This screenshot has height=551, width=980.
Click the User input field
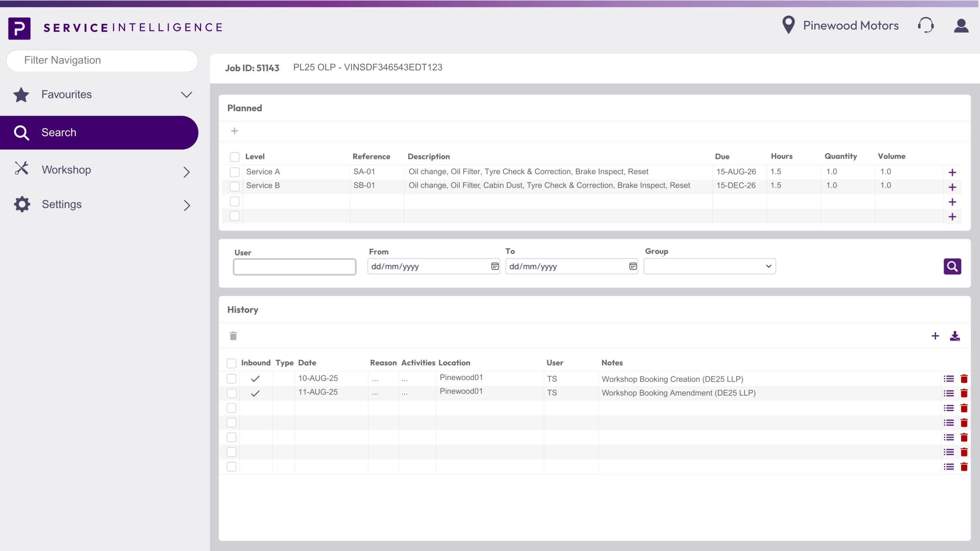tap(294, 267)
